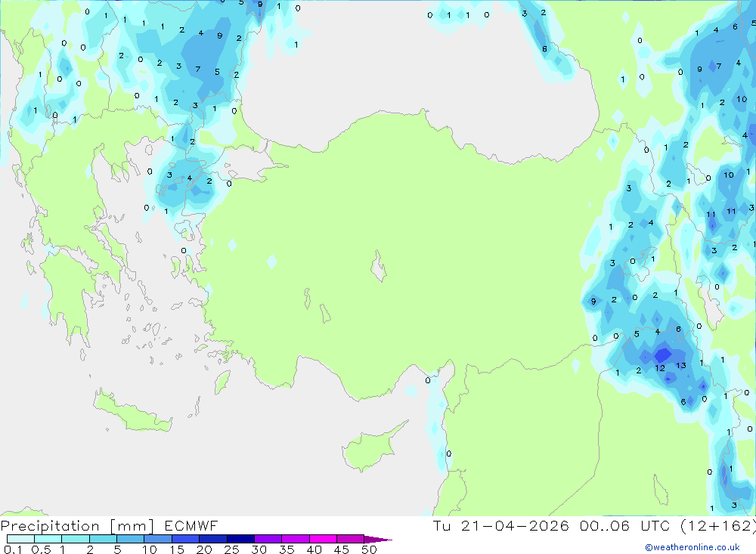This screenshot has width=756, height=554.
Task: Pick the 45–50 mm legend color box
Action: [351, 539]
